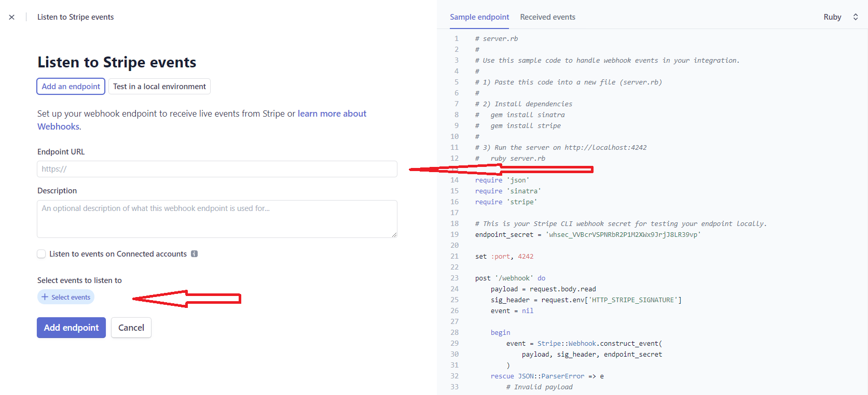
Task: Open the learn more about Webhooks link
Action: coord(202,120)
